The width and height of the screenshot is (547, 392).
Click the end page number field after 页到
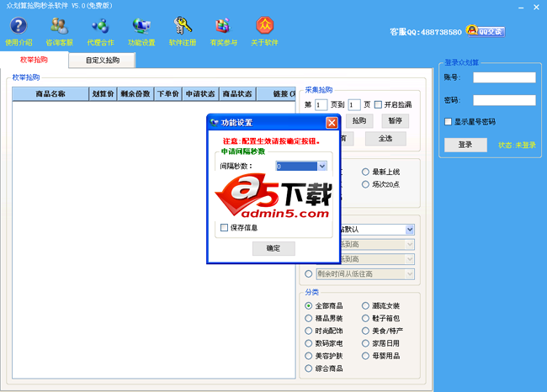354,104
